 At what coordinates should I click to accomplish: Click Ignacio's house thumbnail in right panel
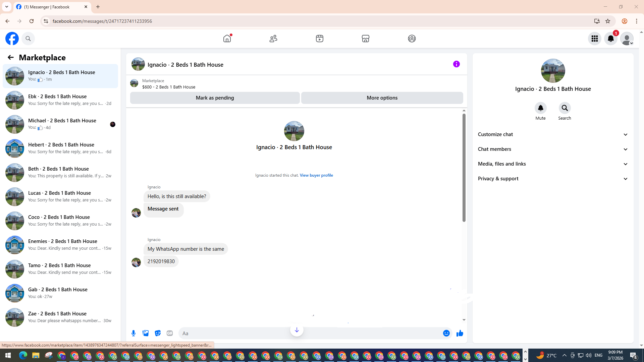[553, 71]
